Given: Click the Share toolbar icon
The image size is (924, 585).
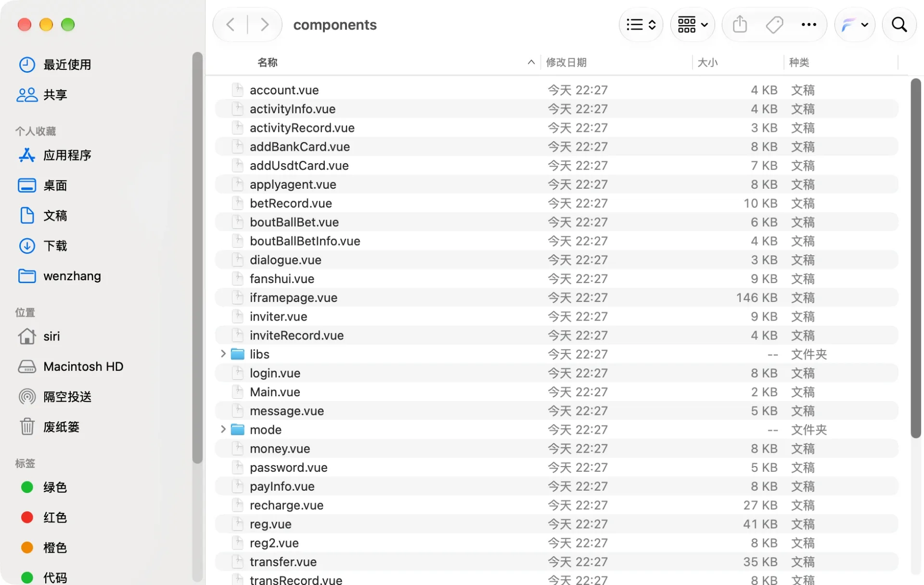Looking at the screenshot, I should point(740,25).
